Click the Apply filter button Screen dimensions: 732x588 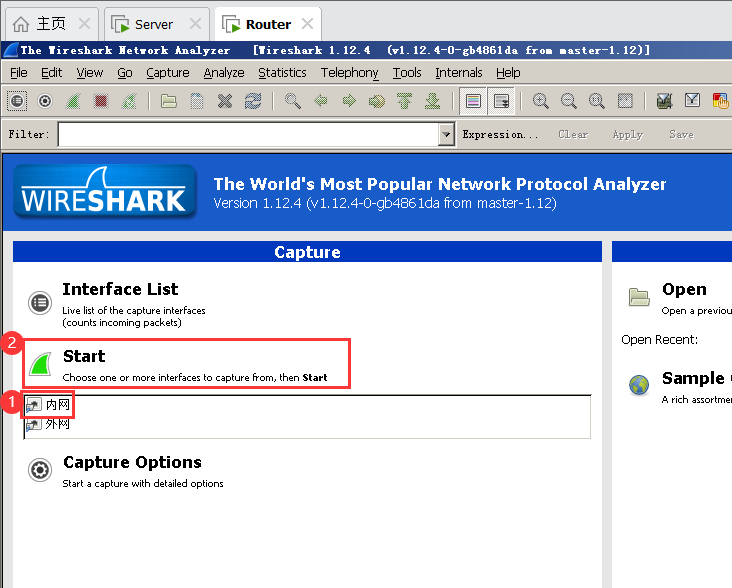(x=628, y=134)
